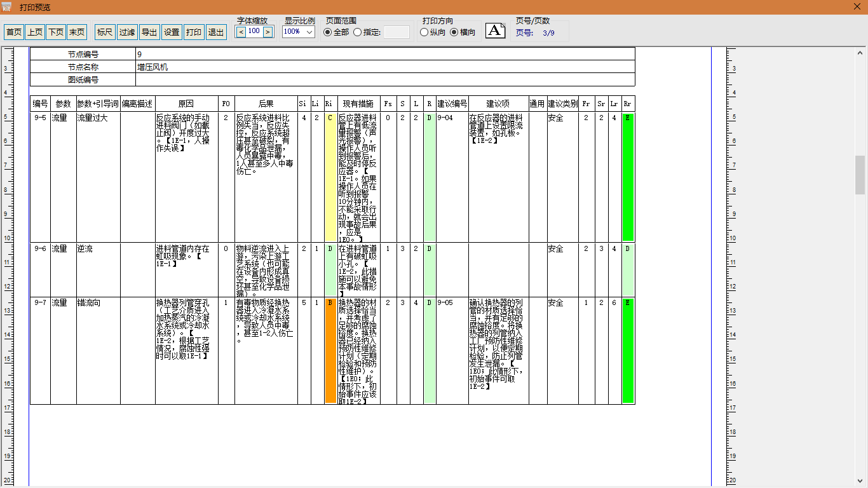Click the specified page range input box
The width and height of the screenshot is (868, 488).
coord(397,32)
